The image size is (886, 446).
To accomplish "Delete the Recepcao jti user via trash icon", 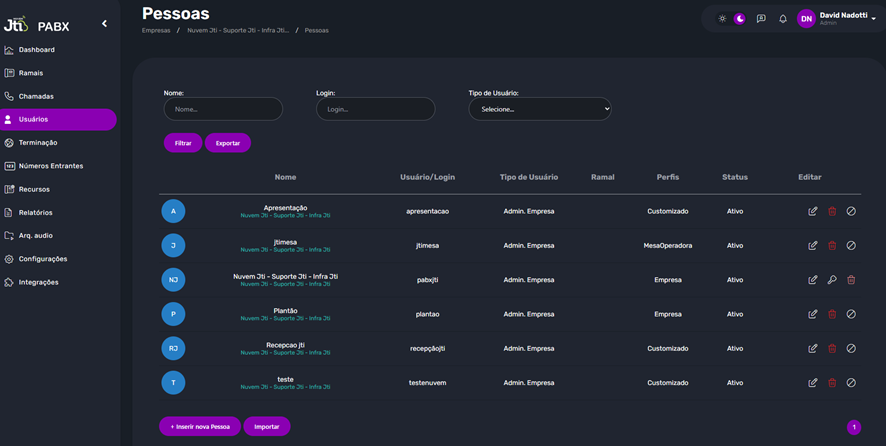I will point(832,349).
